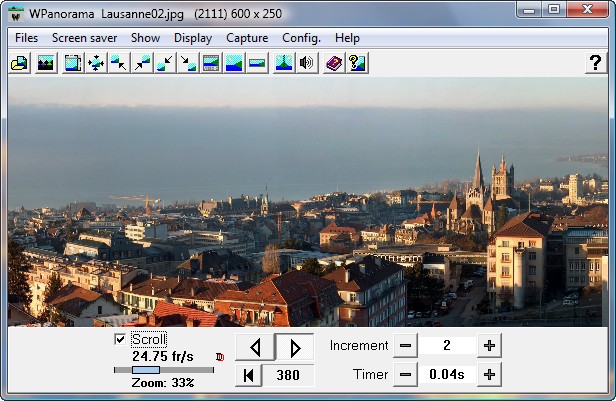Image resolution: width=616 pixels, height=401 pixels.
Task: Click the full-size landscape image icon
Action: coord(234,63)
